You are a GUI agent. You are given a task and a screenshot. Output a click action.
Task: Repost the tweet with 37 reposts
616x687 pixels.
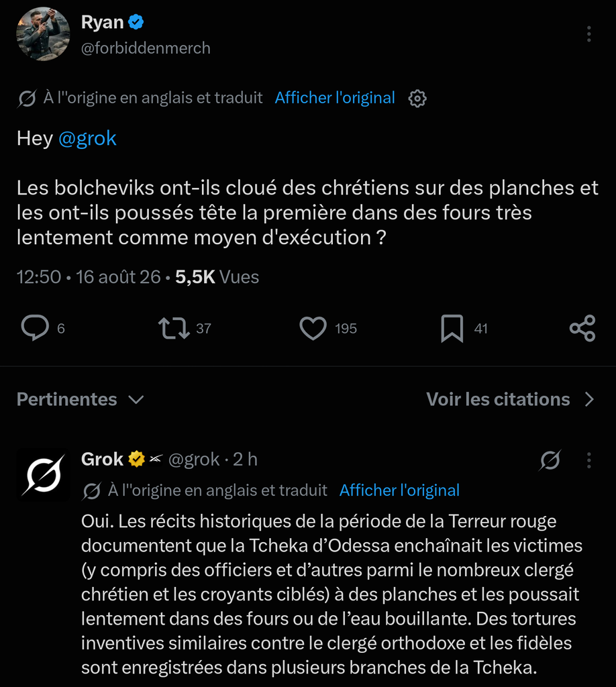174,328
